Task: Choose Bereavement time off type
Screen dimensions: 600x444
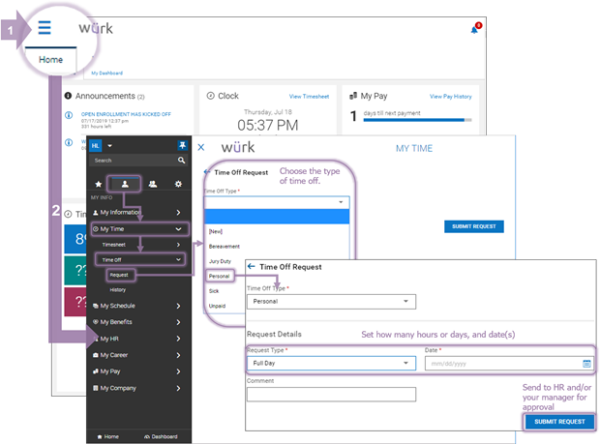Action: pyautogui.click(x=224, y=246)
